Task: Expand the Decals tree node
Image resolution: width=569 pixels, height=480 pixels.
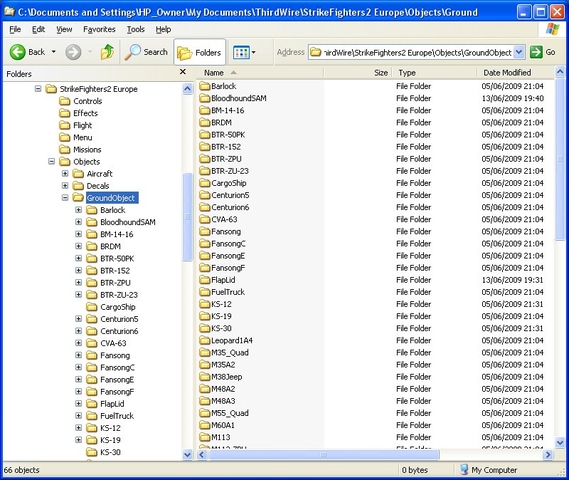Action: tap(65, 185)
